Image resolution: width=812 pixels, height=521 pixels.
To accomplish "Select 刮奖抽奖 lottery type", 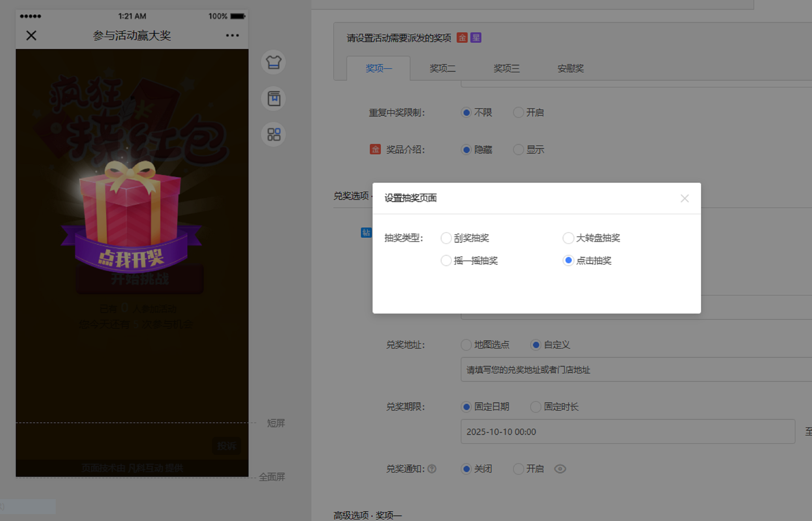I will (x=446, y=238).
